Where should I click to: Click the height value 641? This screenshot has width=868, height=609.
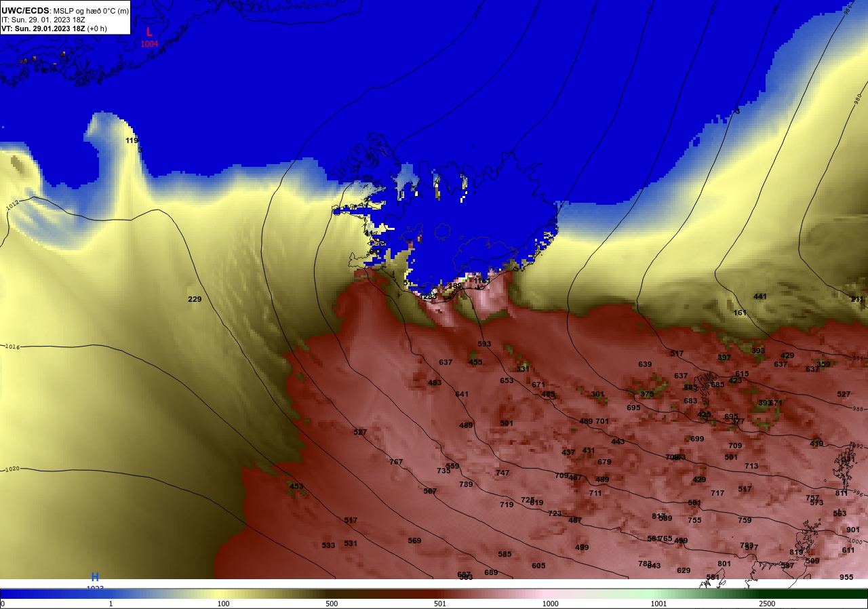(x=462, y=394)
